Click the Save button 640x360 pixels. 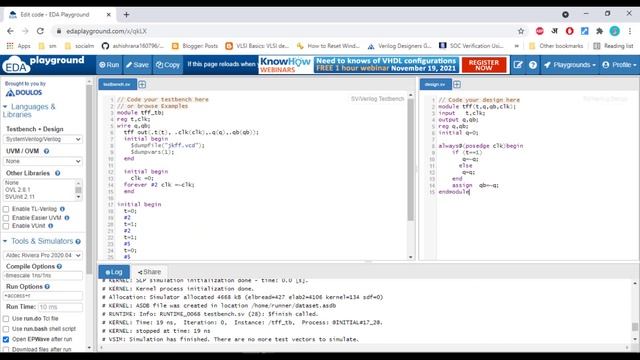pyautogui.click(x=138, y=65)
